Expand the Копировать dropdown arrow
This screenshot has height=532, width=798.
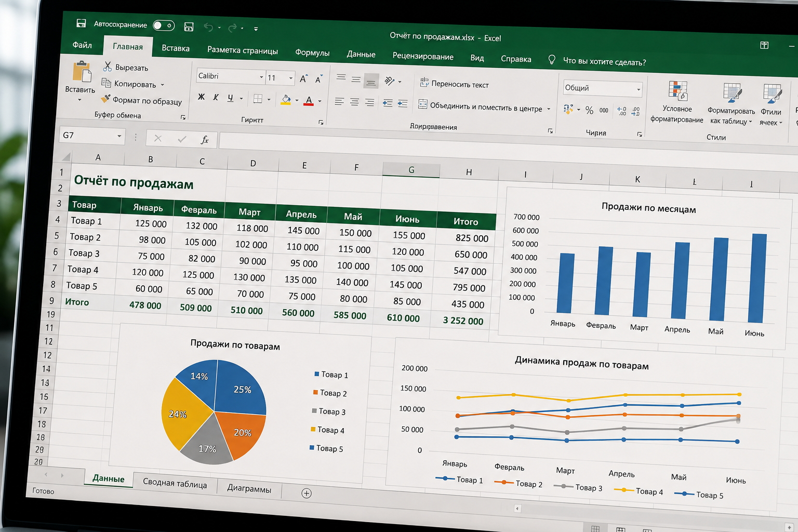click(162, 85)
